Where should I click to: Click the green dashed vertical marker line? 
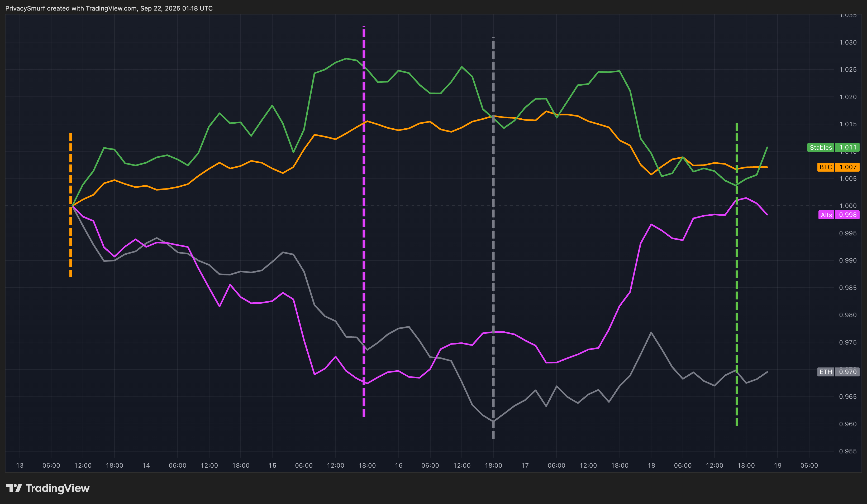(737, 275)
